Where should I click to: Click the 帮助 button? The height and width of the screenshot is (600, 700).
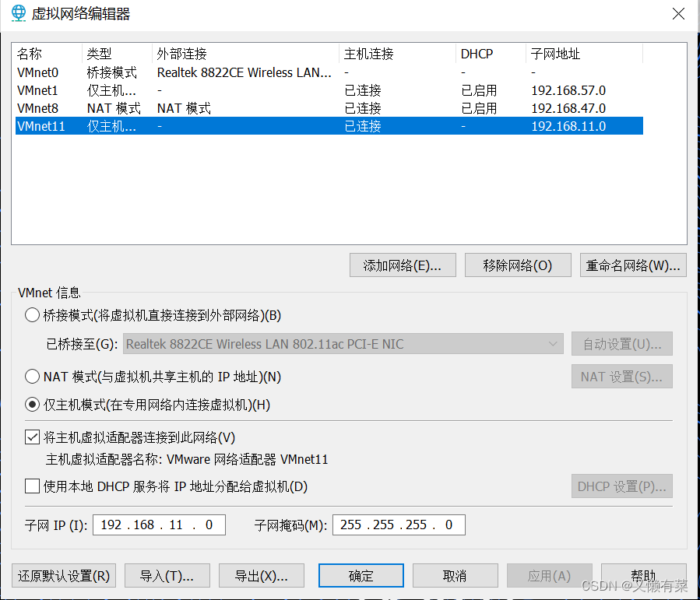tap(644, 576)
